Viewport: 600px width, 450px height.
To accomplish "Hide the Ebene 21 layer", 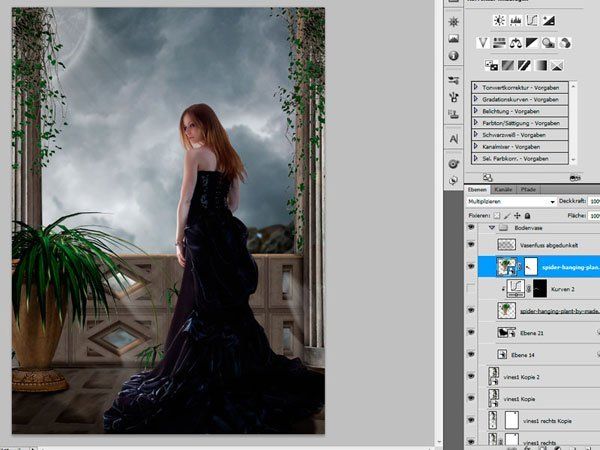I will coord(471,332).
